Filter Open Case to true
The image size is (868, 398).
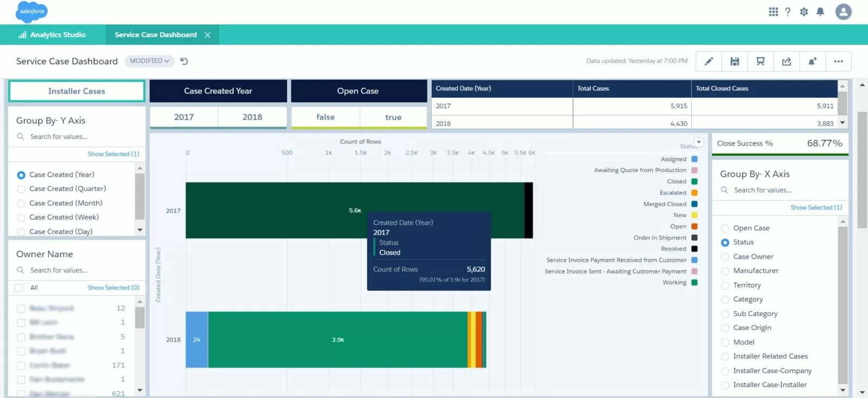(393, 117)
